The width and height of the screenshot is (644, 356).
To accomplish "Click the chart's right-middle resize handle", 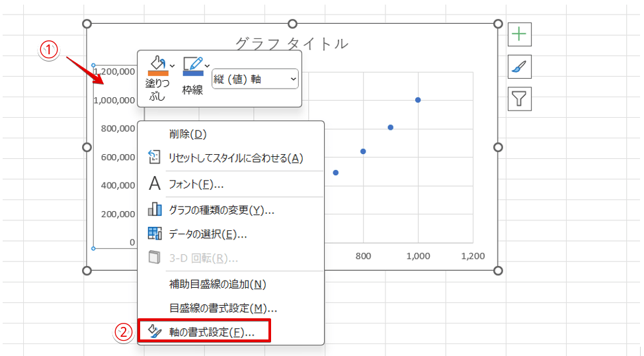I will [x=498, y=147].
